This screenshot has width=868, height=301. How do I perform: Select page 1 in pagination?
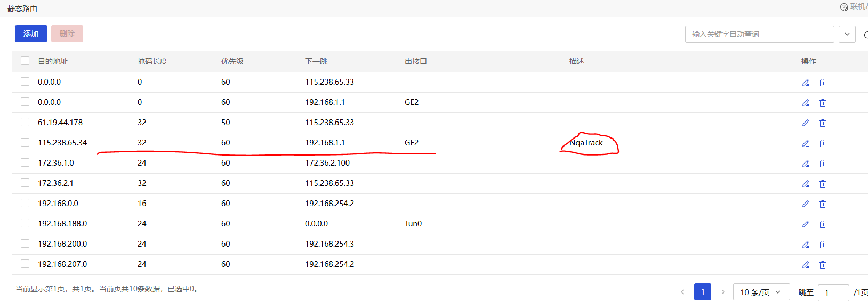(703, 292)
